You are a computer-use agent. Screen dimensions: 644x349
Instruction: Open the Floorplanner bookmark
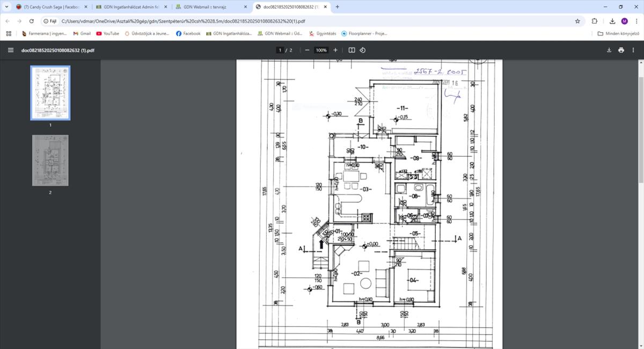click(364, 33)
